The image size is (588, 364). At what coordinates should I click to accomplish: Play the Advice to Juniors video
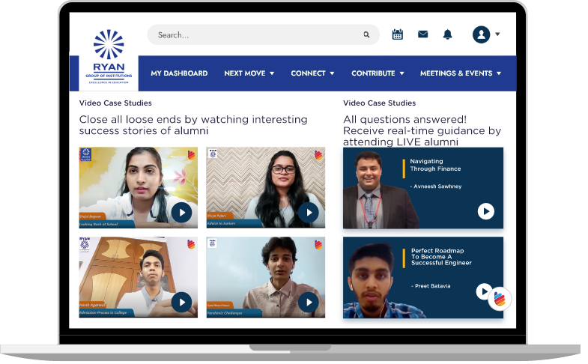coord(309,213)
